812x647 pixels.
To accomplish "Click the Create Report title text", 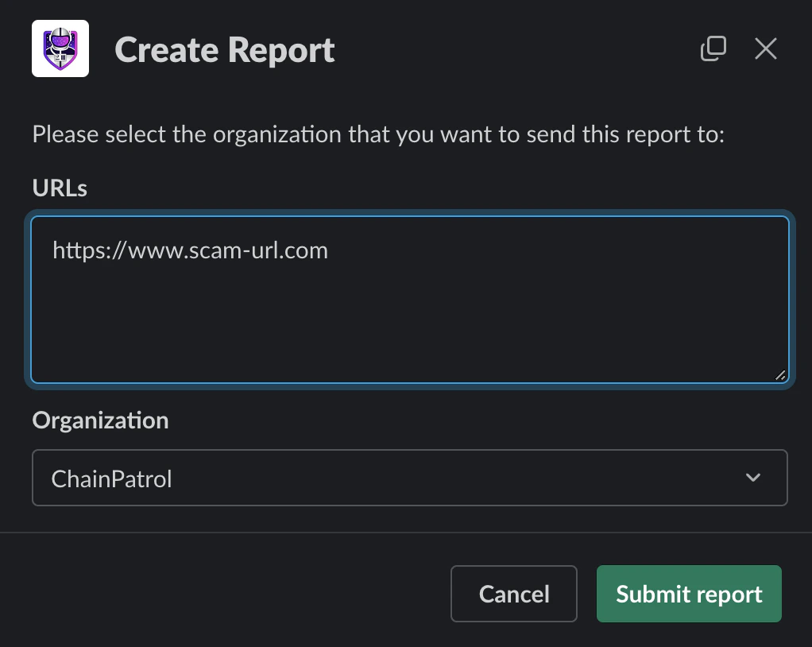I will (224, 48).
